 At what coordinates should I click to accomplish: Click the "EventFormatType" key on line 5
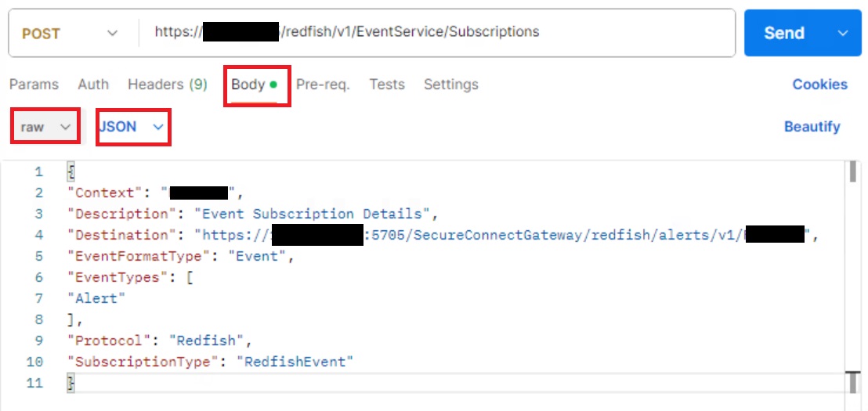pos(139,257)
